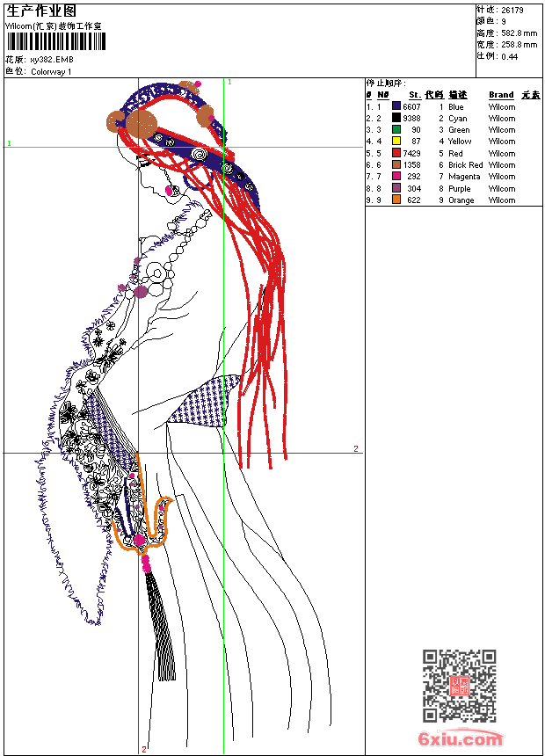The width and height of the screenshot is (545, 756).
Task: Select the Green color swatch in row 3
Action: pos(396,129)
